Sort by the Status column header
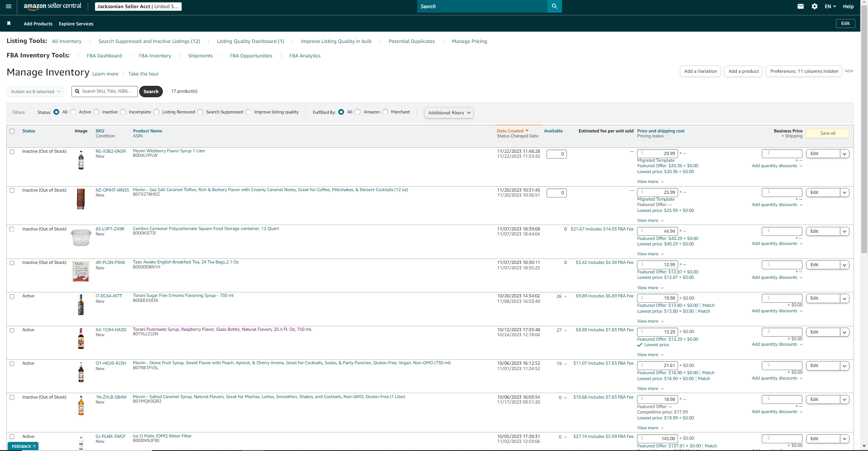 coord(28,131)
